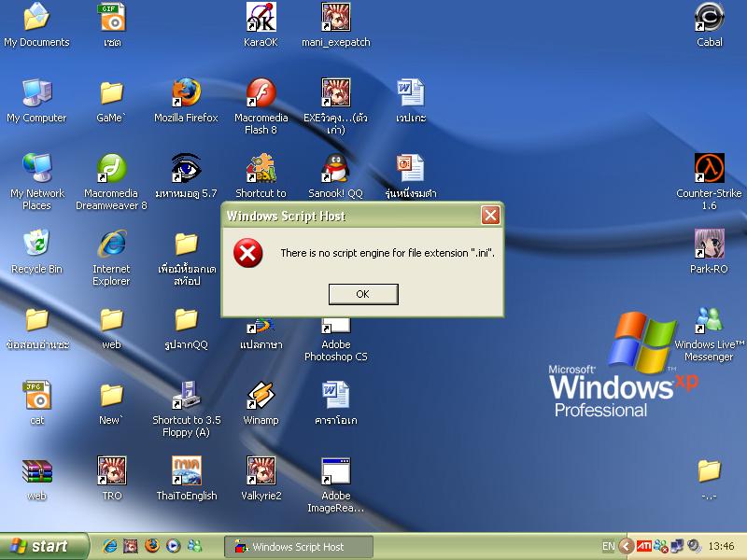Click OK in the Windows Script Host dialog
747x560 pixels.
(363, 294)
